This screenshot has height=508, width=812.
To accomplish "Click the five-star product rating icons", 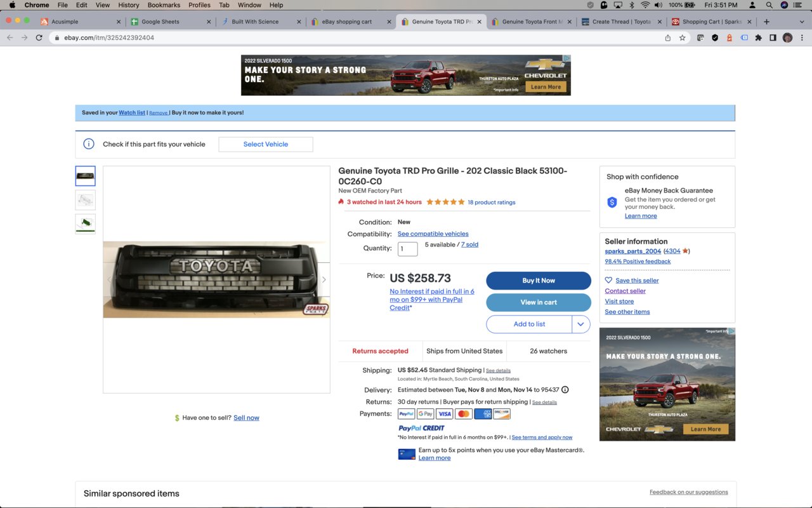I will (445, 202).
